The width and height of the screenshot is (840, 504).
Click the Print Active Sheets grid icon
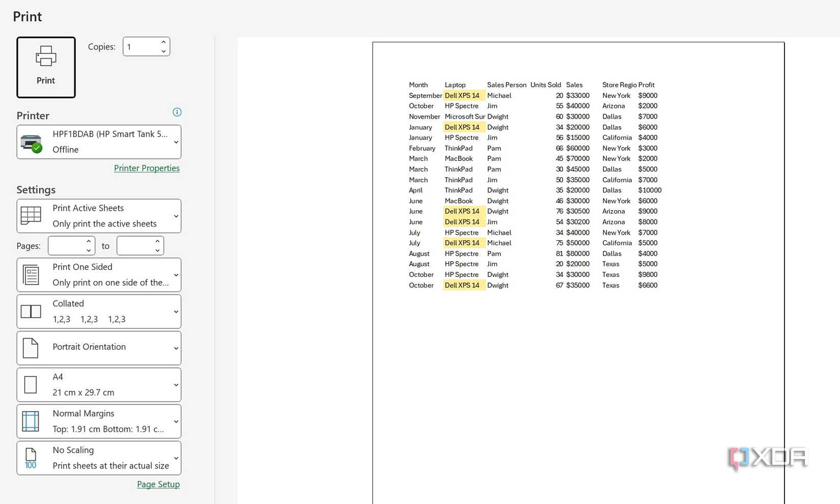[31, 216]
